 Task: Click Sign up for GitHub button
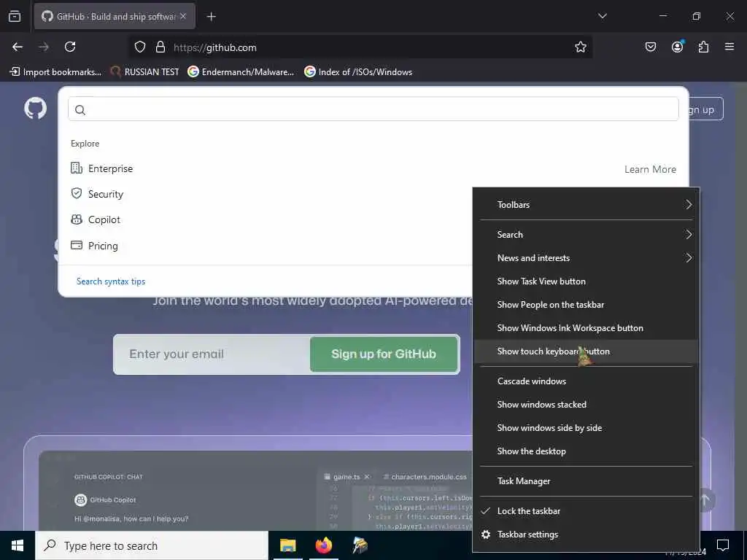384,354
